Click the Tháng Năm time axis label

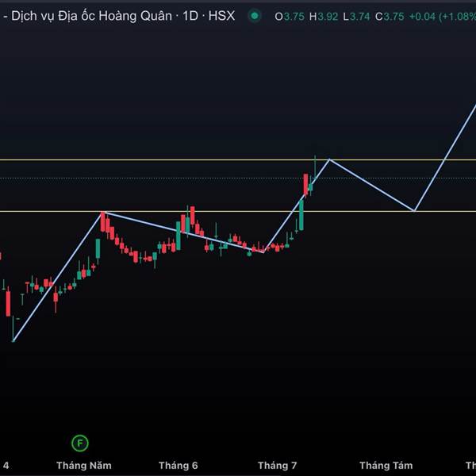click(84, 466)
